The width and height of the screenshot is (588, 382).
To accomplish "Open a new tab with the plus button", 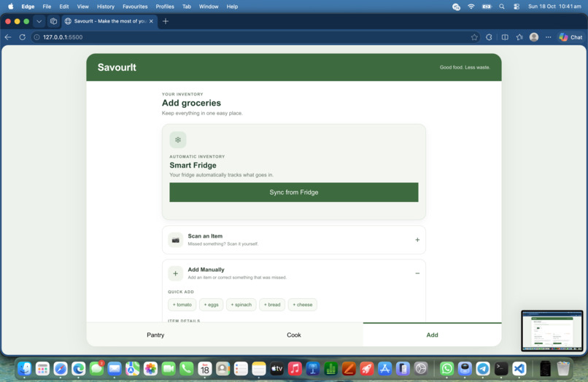I will click(x=166, y=21).
